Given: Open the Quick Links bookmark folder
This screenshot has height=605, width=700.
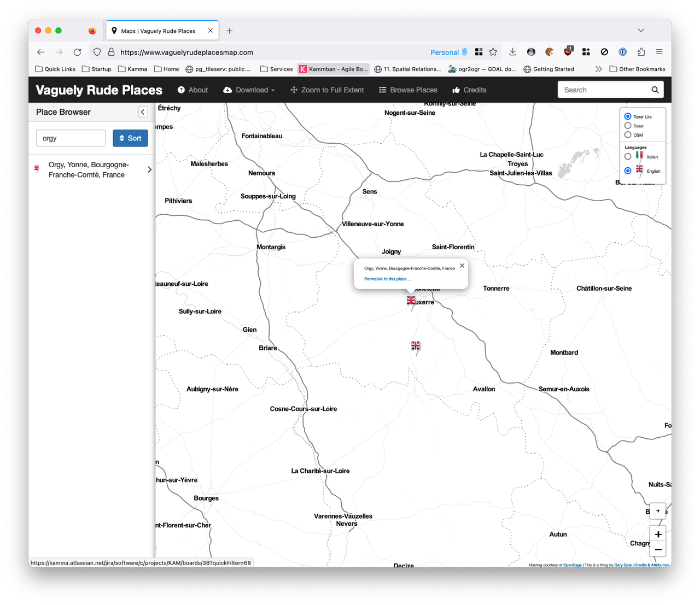Looking at the screenshot, I should tap(55, 69).
